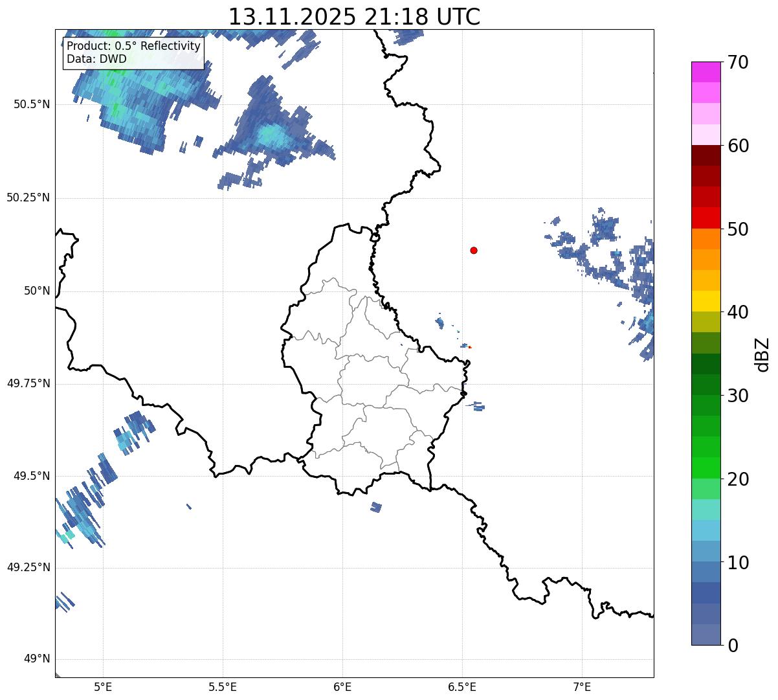Click the red station marker dot
The width and height of the screenshot is (778, 700).
click(x=474, y=251)
